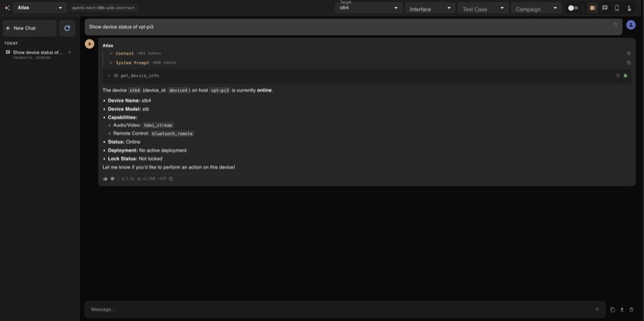644x321 pixels.
Task: Open the Test Case dropdown
Action: coord(483,8)
